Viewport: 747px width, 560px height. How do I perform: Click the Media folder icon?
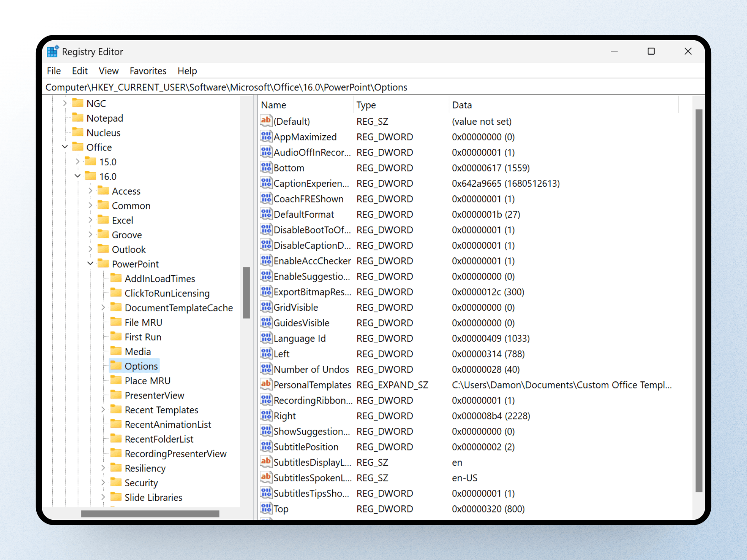[x=116, y=351]
